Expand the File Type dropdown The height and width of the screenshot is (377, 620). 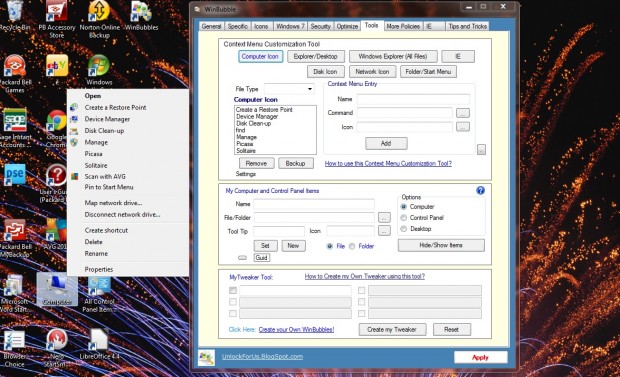click(310, 89)
